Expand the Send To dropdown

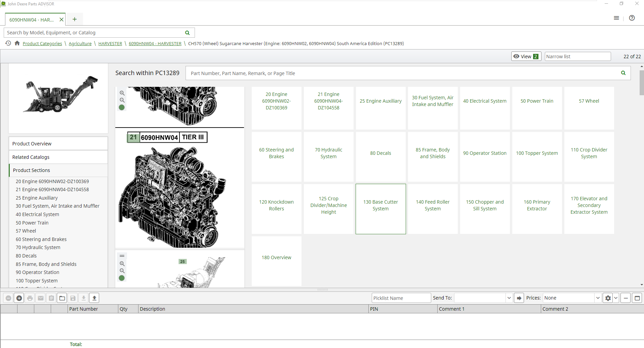point(509,298)
